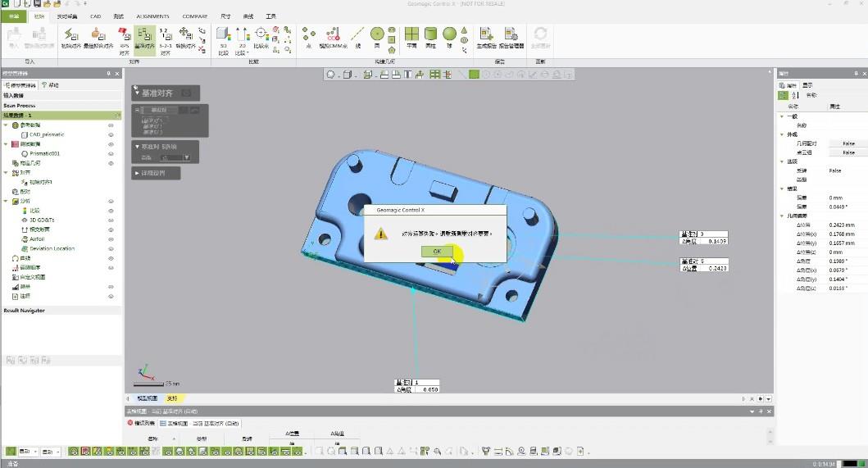868x468 pixels.
Task: Select the 3D Compare tool in the ribbon
Action: click(223, 41)
